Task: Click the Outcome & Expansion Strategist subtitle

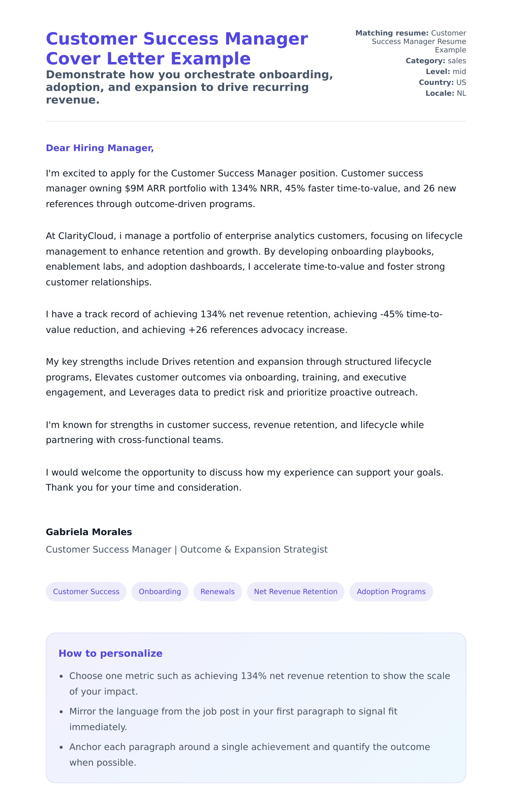Action: pyautogui.click(x=187, y=549)
